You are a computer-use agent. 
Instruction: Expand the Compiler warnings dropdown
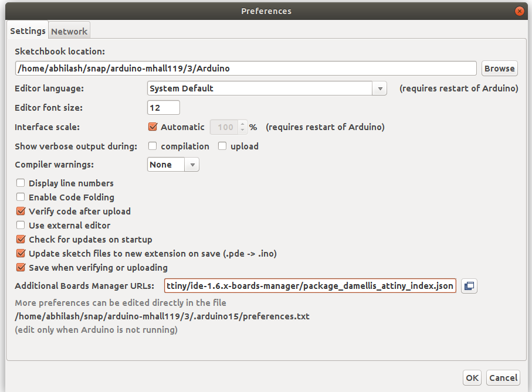173,164
